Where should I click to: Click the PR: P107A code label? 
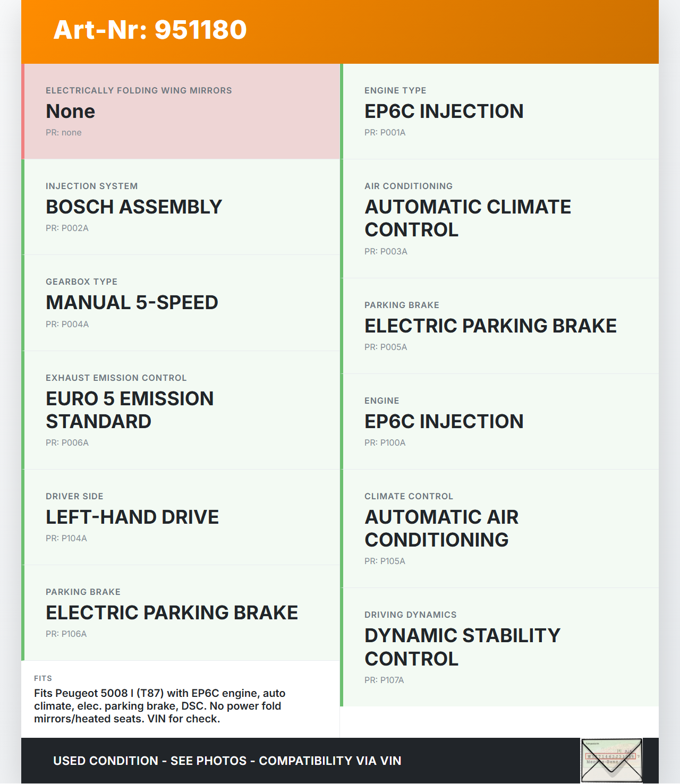pos(384,680)
